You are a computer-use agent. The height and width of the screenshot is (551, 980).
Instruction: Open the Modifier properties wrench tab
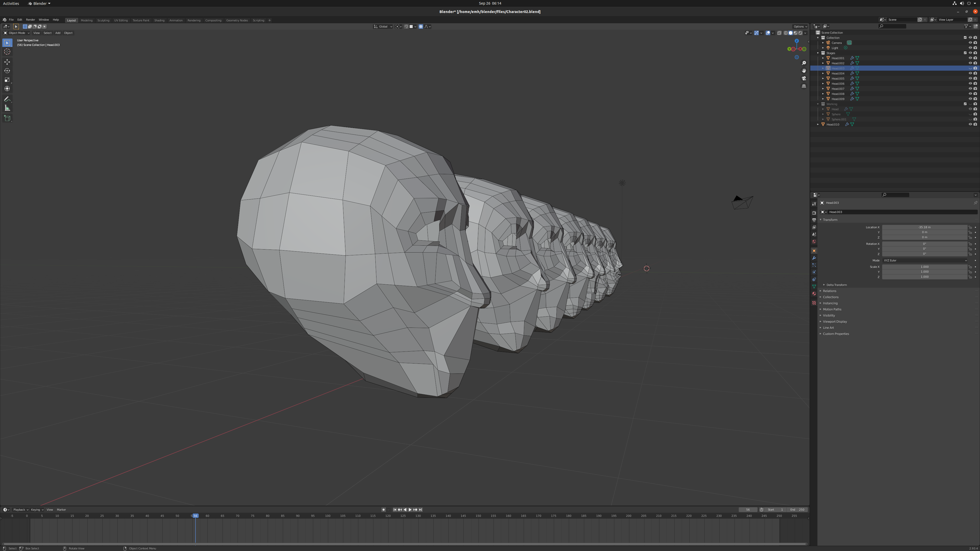[814, 258]
